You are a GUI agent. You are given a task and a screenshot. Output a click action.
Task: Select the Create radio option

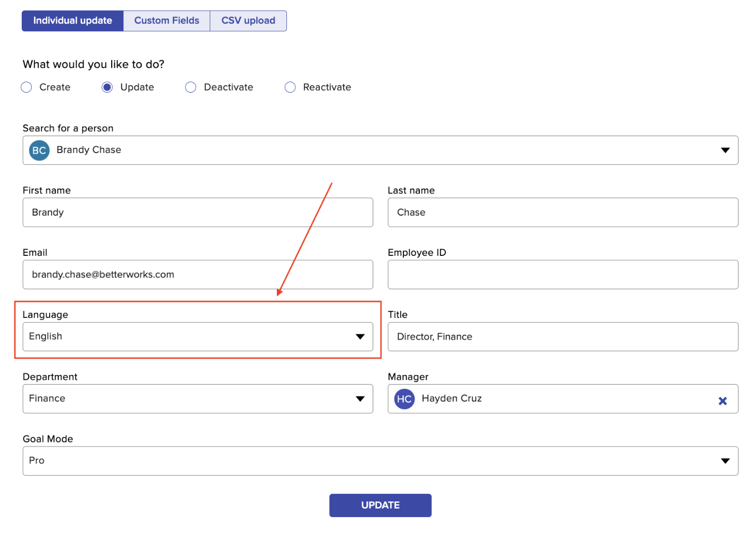pos(26,87)
